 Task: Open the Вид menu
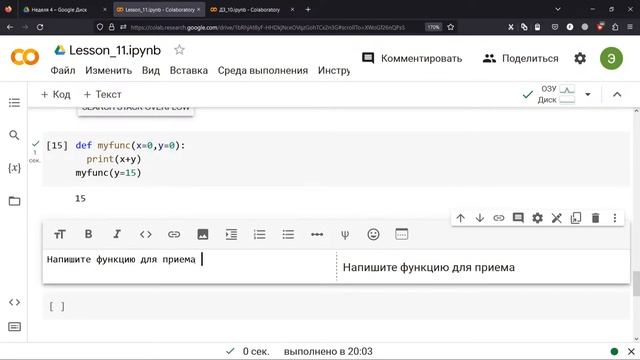[151, 71]
